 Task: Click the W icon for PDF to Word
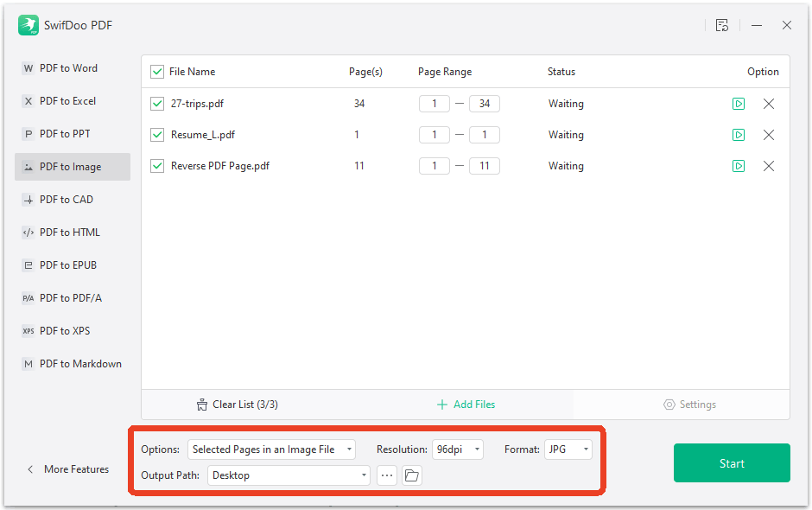[29, 68]
